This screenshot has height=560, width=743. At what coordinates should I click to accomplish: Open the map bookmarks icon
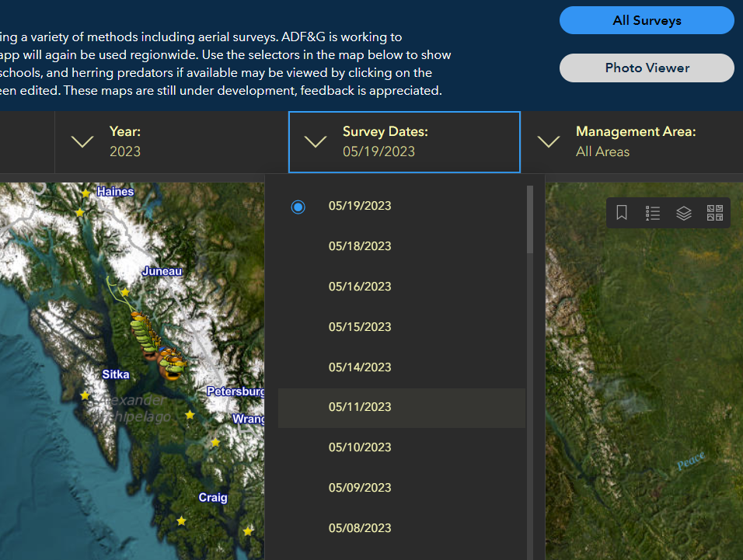(x=622, y=213)
